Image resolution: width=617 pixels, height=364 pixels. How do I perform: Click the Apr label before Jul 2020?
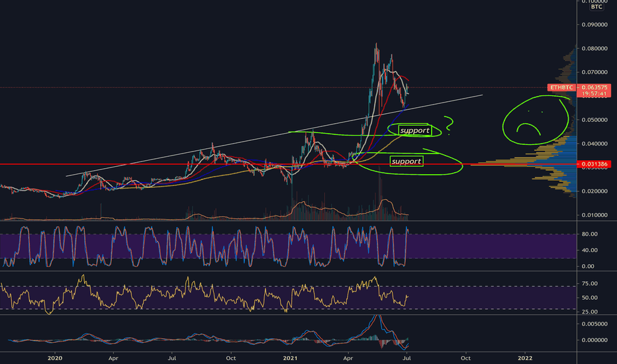(x=113, y=358)
